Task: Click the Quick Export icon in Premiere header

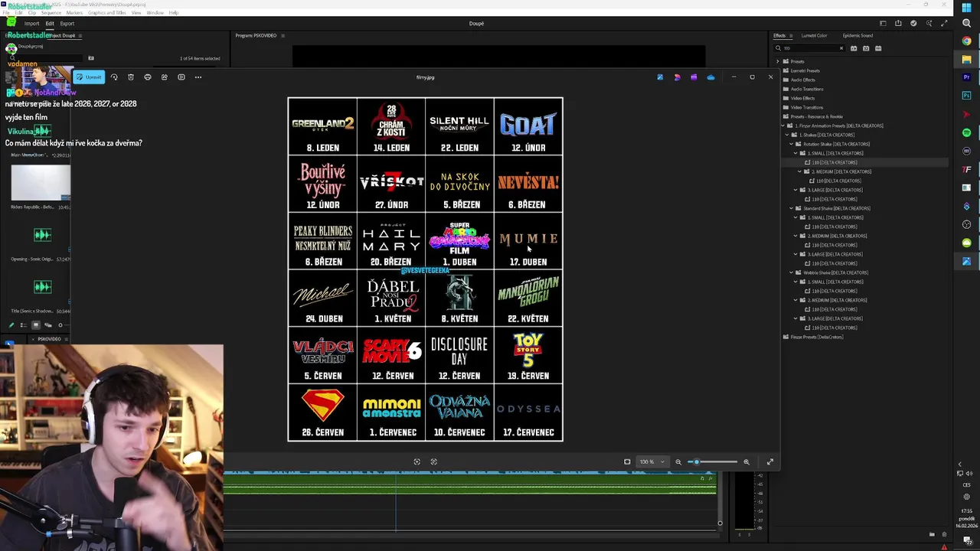Action: [x=898, y=24]
